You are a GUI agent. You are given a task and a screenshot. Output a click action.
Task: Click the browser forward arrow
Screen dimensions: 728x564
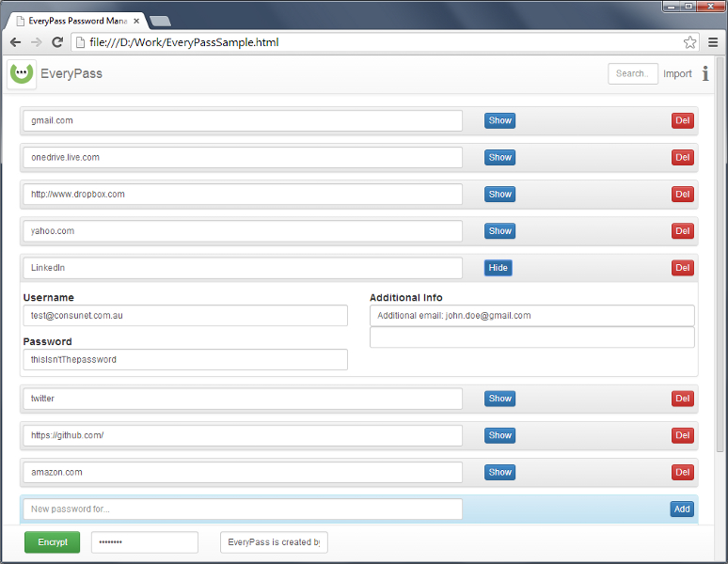pos(37,42)
